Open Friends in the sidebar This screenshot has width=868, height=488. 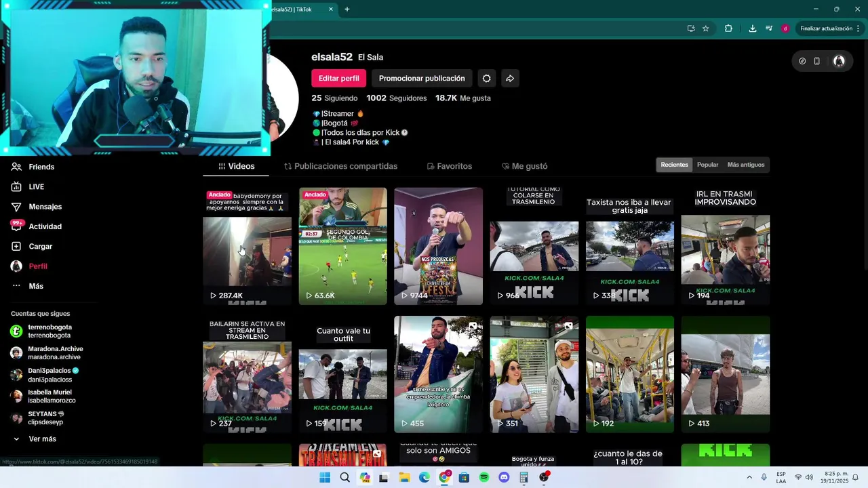[33, 167]
